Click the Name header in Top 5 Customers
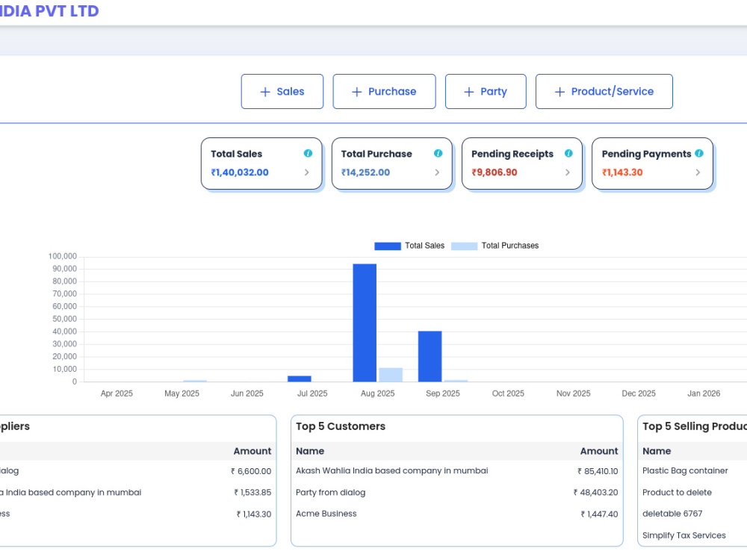 coord(310,451)
